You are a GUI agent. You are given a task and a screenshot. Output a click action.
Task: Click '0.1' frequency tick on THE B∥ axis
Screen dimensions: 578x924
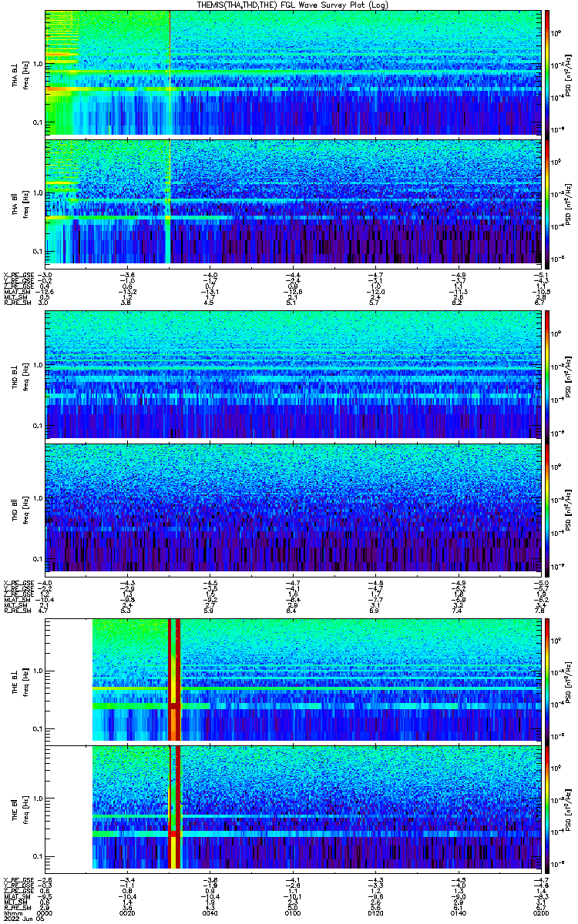point(37,856)
